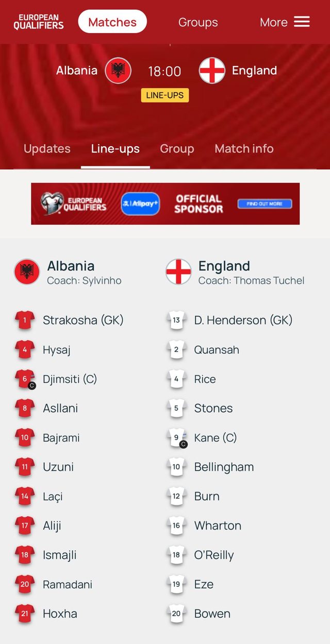Open the hamburger More menu icon

(x=302, y=22)
